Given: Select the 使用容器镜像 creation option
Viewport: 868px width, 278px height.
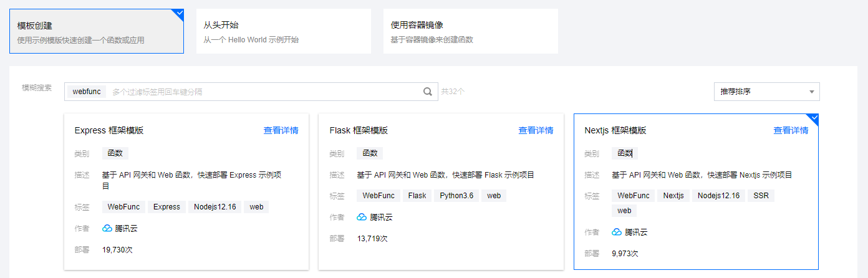Looking at the screenshot, I should click(471, 31).
